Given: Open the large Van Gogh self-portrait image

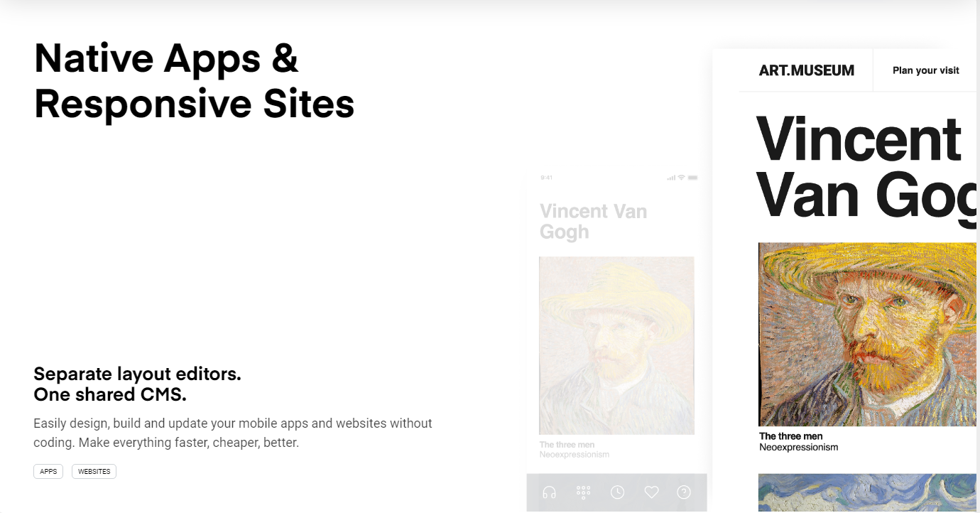Looking at the screenshot, I should coord(867,334).
